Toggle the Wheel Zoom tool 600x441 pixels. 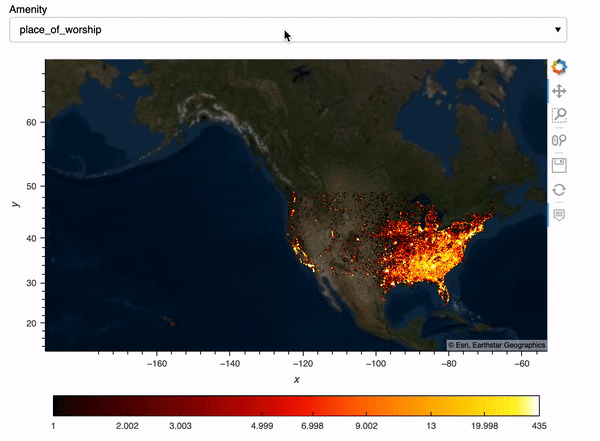559,140
